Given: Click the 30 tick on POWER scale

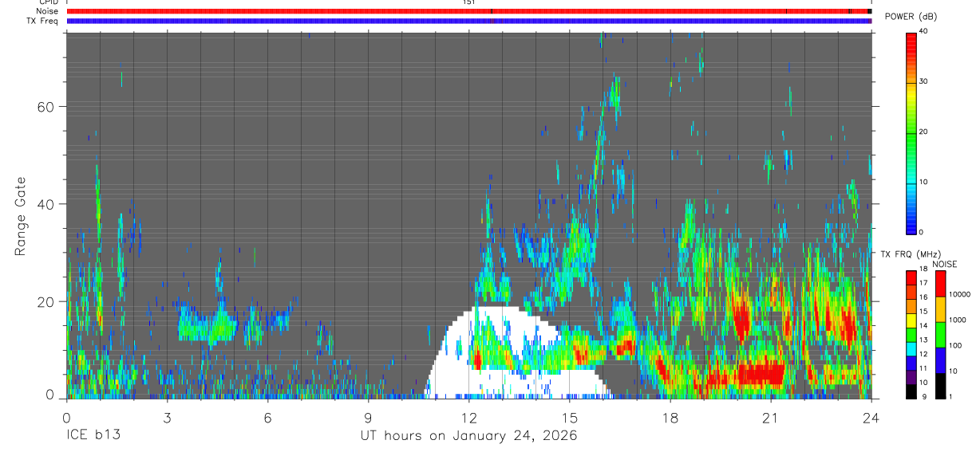Looking at the screenshot, I should [924, 82].
